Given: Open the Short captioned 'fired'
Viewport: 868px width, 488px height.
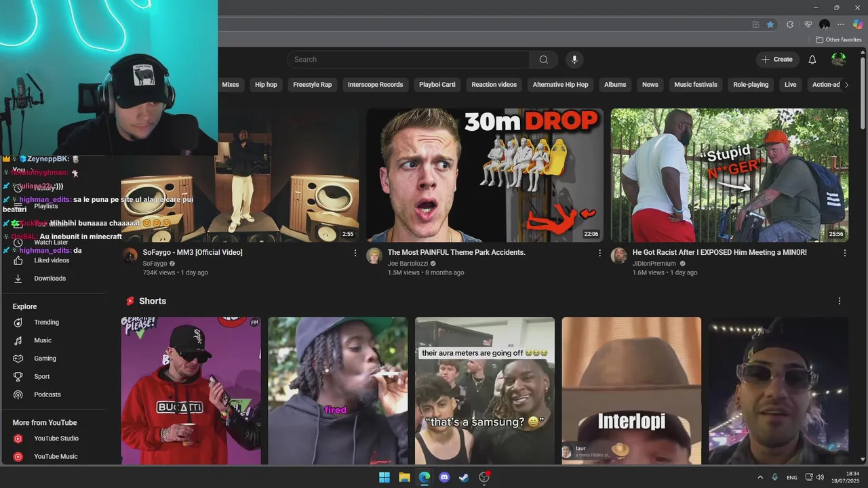Looking at the screenshot, I should pyautogui.click(x=338, y=390).
